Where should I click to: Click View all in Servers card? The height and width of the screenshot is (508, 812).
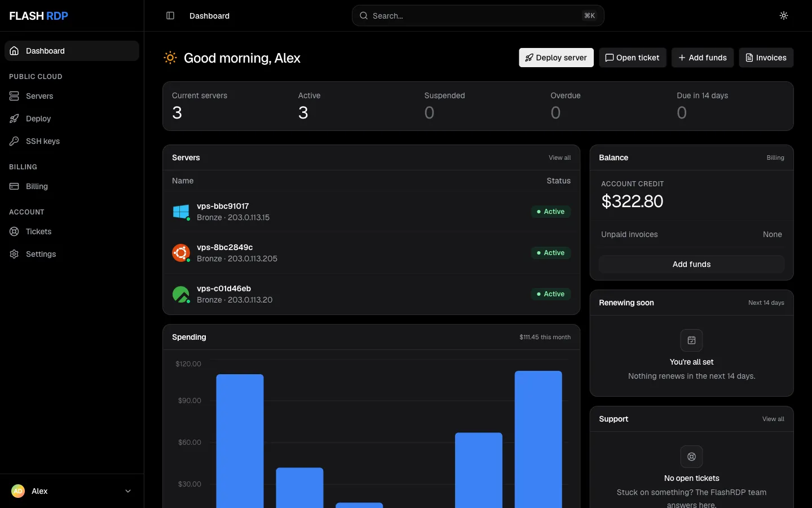pos(559,158)
